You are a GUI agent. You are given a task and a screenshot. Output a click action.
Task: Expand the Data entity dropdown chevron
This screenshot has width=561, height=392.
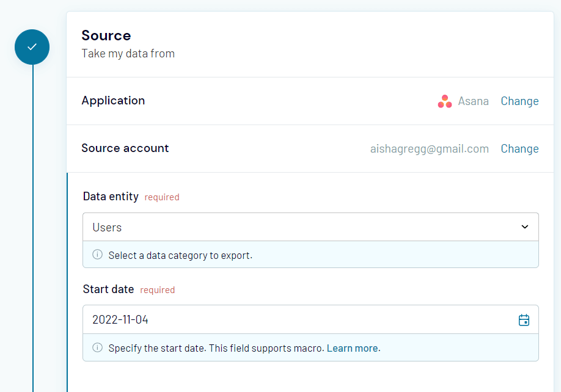[x=524, y=227]
